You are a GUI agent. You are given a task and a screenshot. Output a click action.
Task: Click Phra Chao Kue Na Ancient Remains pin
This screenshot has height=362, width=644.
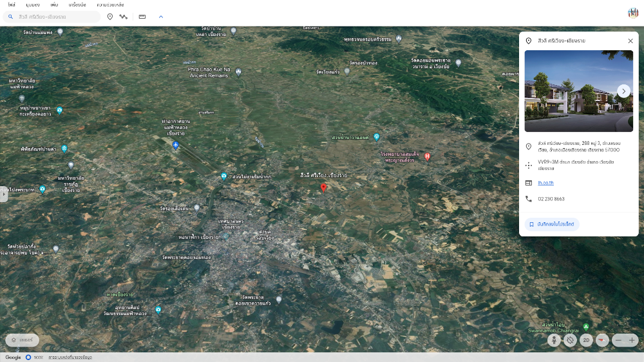click(x=238, y=72)
